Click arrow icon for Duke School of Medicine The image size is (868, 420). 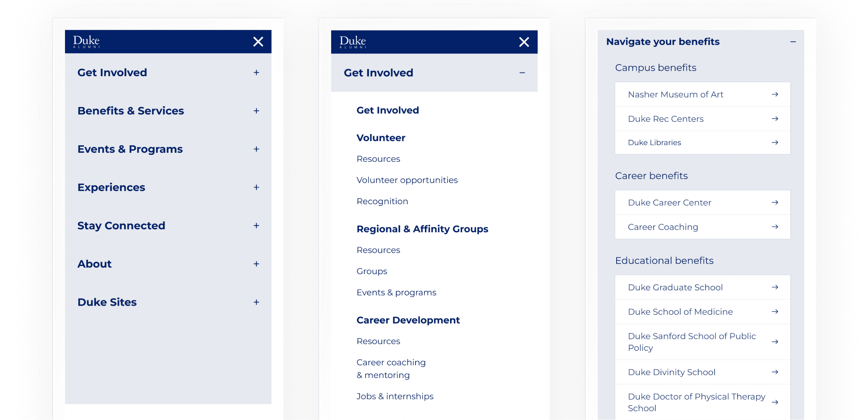[775, 311]
